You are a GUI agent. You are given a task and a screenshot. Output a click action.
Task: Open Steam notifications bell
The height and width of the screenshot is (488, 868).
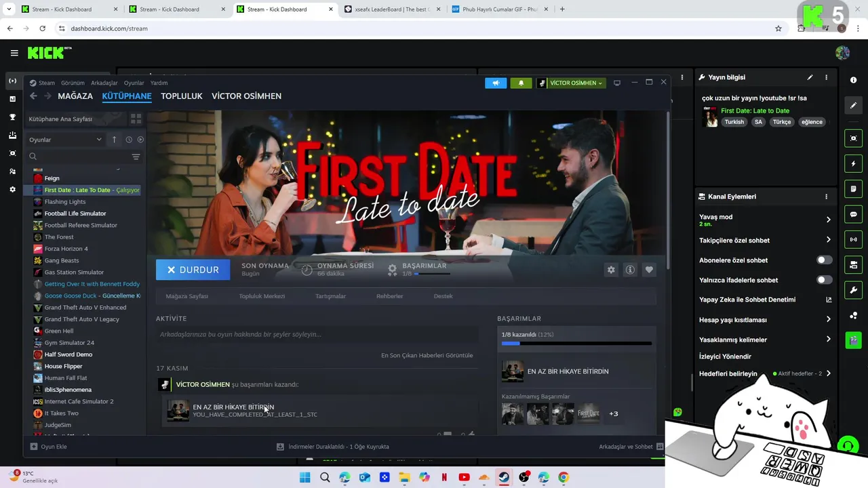[521, 83]
